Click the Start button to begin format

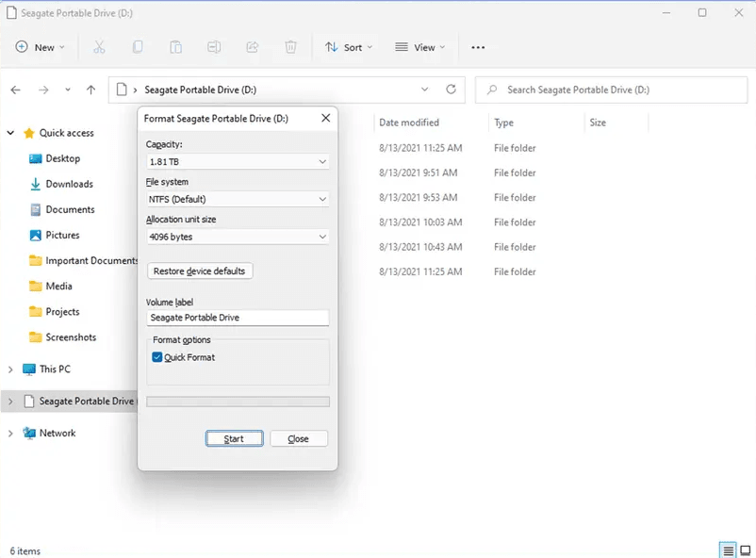coord(234,438)
